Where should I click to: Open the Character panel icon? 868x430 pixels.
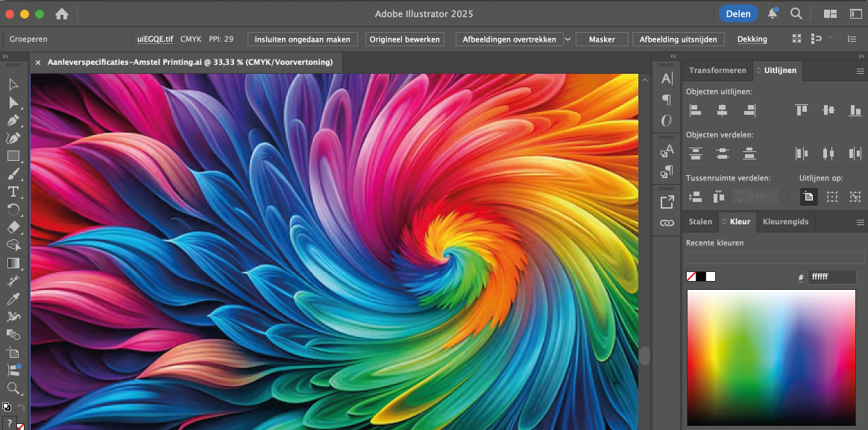pos(667,79)
